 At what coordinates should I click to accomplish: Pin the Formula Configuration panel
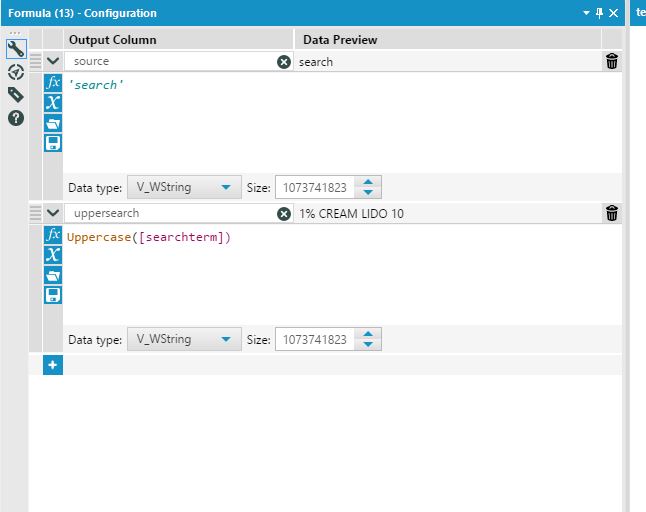599,13
